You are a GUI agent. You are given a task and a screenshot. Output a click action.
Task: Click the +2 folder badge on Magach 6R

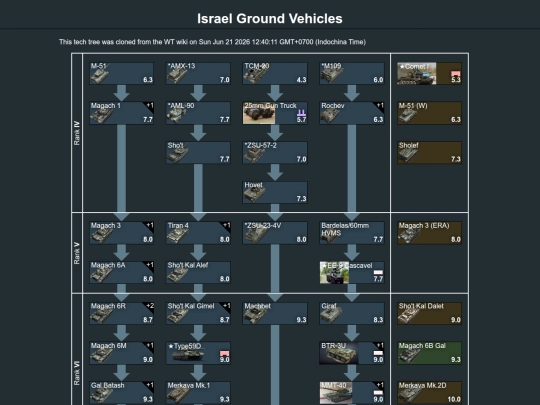(x=149, y=306)
